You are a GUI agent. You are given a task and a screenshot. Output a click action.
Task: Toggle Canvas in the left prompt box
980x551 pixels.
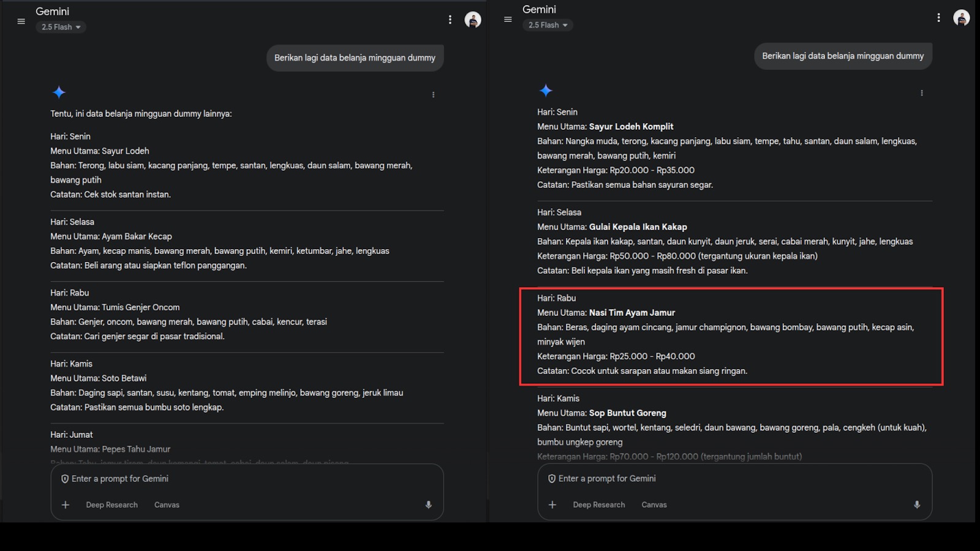pyautogui.click(x=167, y=505)
